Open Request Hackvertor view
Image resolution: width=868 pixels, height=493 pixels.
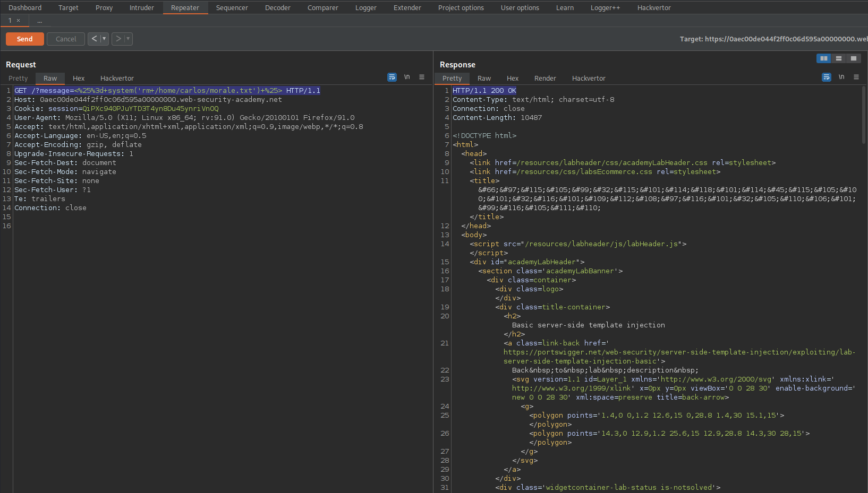[x=117, y=78]
